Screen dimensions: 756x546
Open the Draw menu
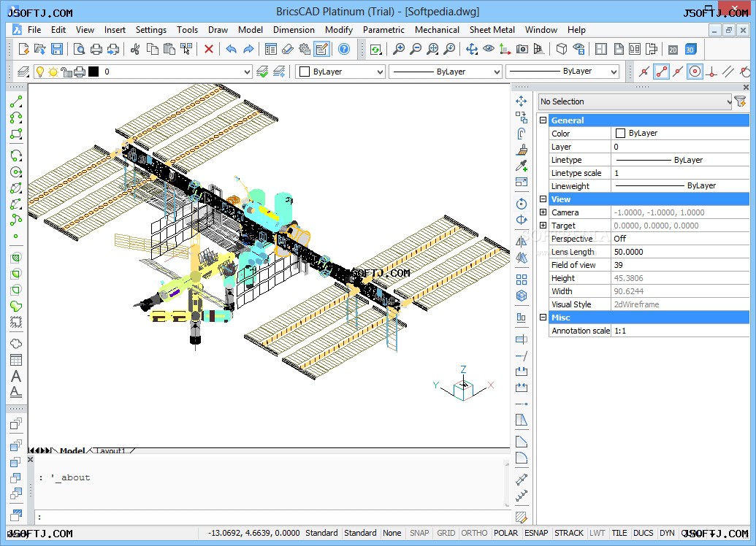(218, 30)
